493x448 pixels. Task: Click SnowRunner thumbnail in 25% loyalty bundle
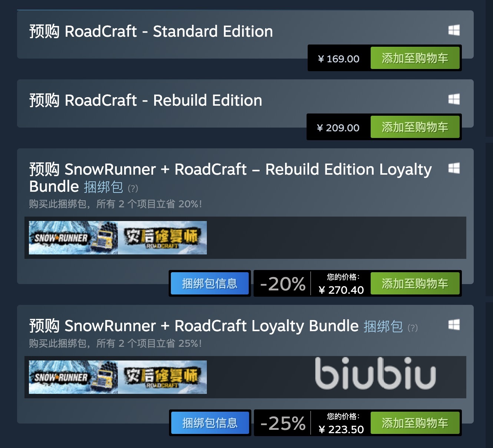(x=73, y=377)
